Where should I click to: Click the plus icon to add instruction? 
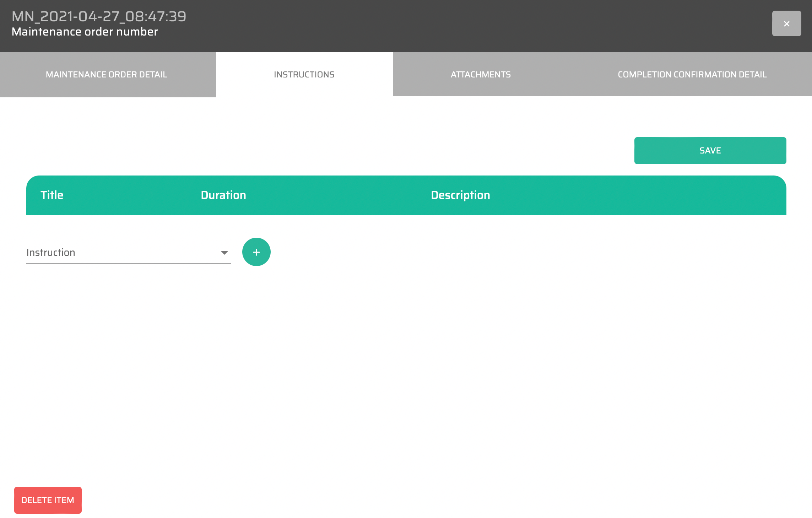click(x=256, y=252)
